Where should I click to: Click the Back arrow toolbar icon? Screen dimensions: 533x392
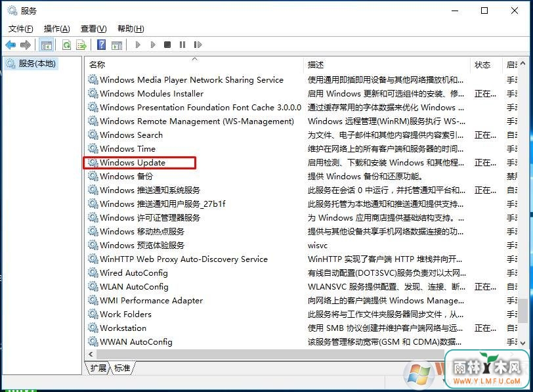pyautogui.click(x=11, y=45)
